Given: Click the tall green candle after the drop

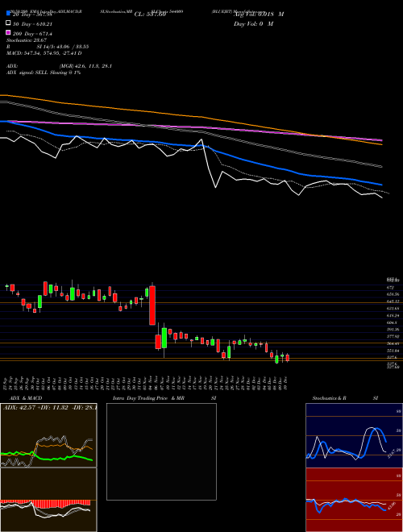Looking at the screenshot, I should (x=164, y=338).
